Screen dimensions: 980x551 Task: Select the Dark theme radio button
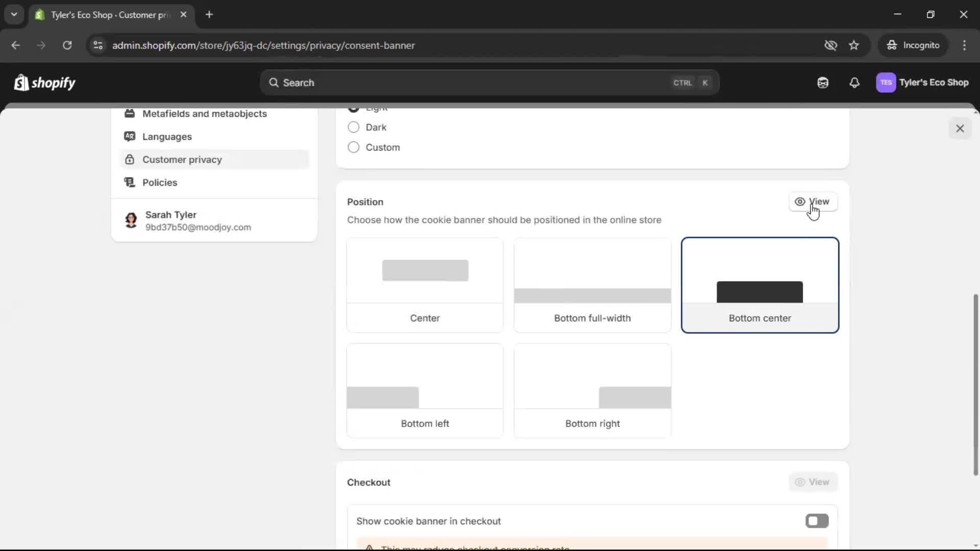pyautogui.click(x=353, y=127)
